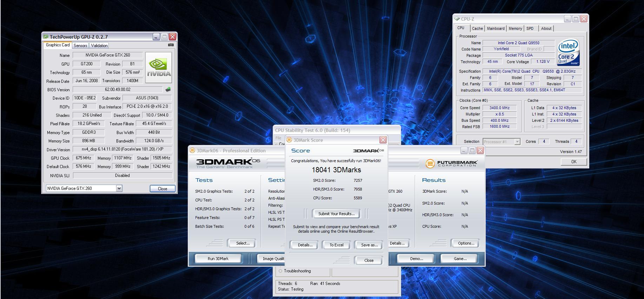Click Demo button in 3DMark06
This screenshot has height=299, width=644.
(x=416, y=259)
